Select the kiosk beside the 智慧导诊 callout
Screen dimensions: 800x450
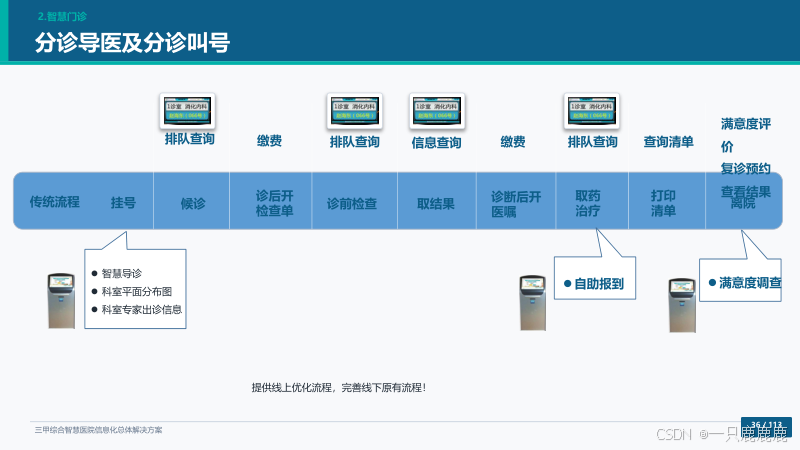61,301
